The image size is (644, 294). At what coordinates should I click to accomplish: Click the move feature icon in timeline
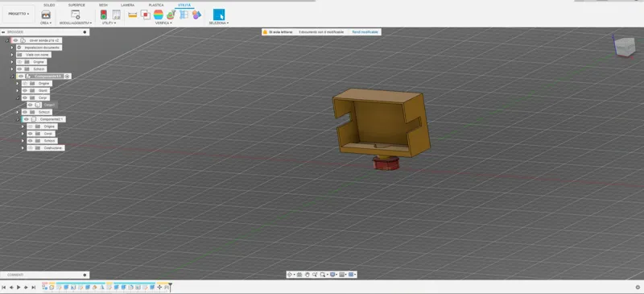tap(159, 288)
